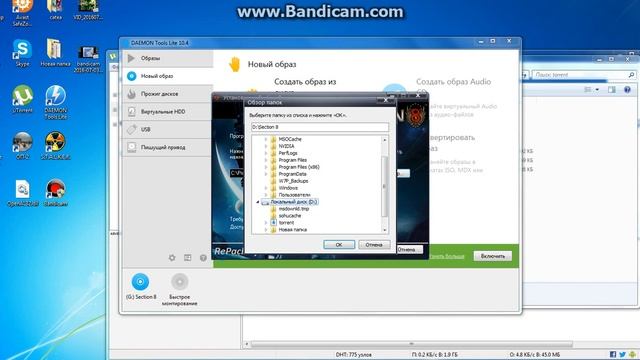This screenshot has width=640, height=360.
Task: Click Отмена in the Обзор папок dialog
Action: pyautogui.click(x=374, y=245)
